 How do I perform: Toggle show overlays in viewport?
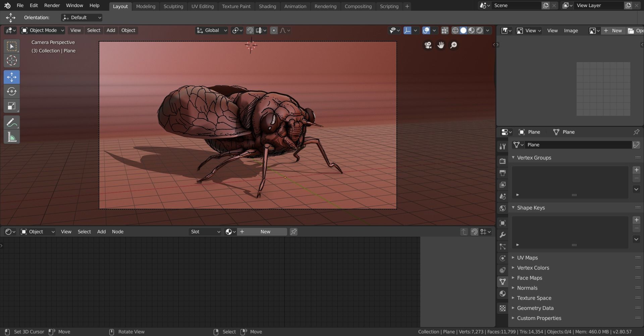[426, 30]
